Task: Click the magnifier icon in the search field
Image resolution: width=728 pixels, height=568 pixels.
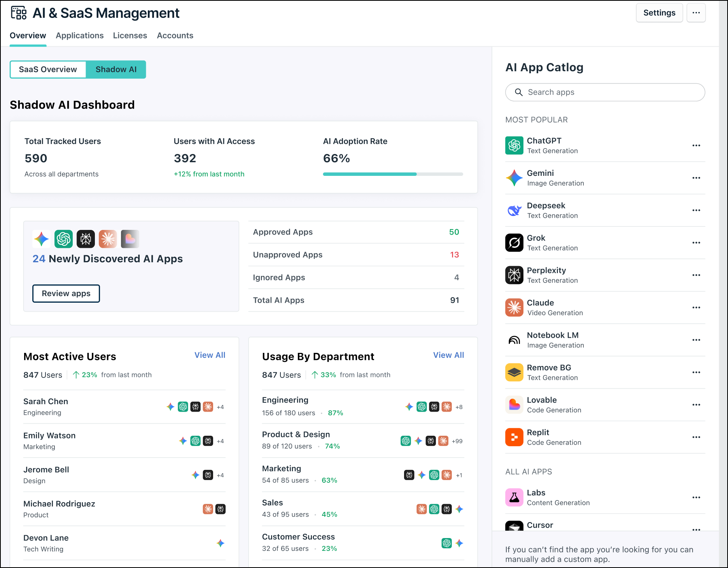Action: click(x=519, y=92)
